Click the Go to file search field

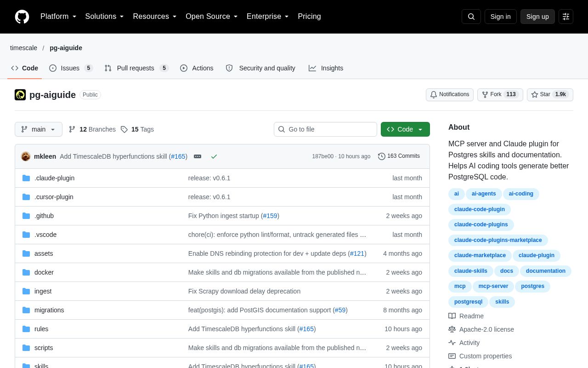click(325, 129)
